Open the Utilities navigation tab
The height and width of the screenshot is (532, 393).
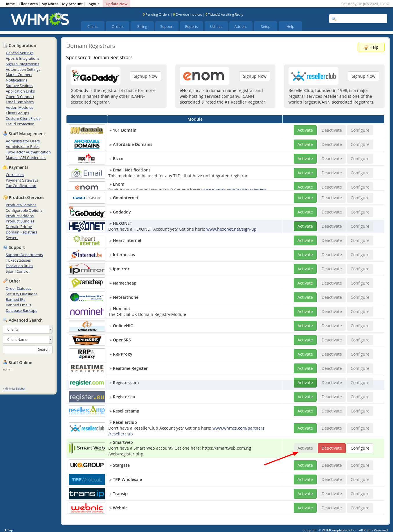[216, 26]
